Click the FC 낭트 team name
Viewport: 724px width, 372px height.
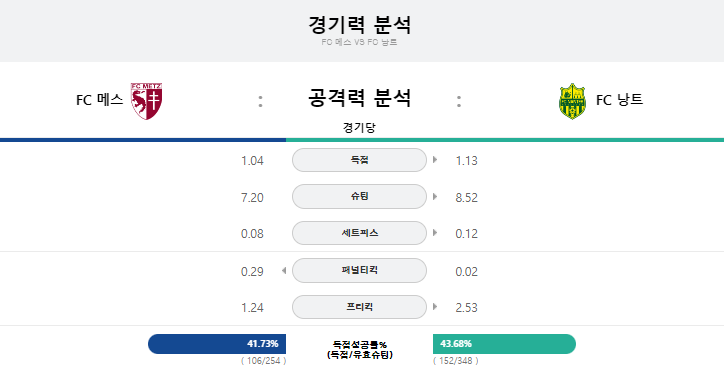tap(619, 100)
